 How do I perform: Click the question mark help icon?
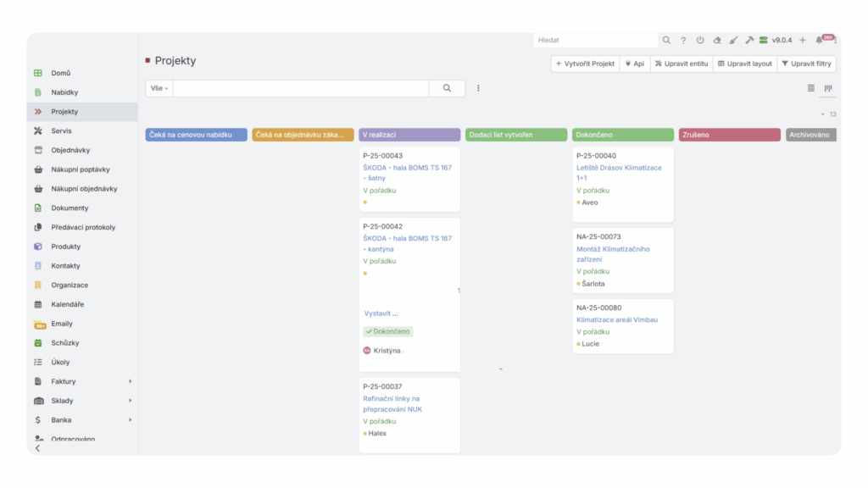pos(683,40)
